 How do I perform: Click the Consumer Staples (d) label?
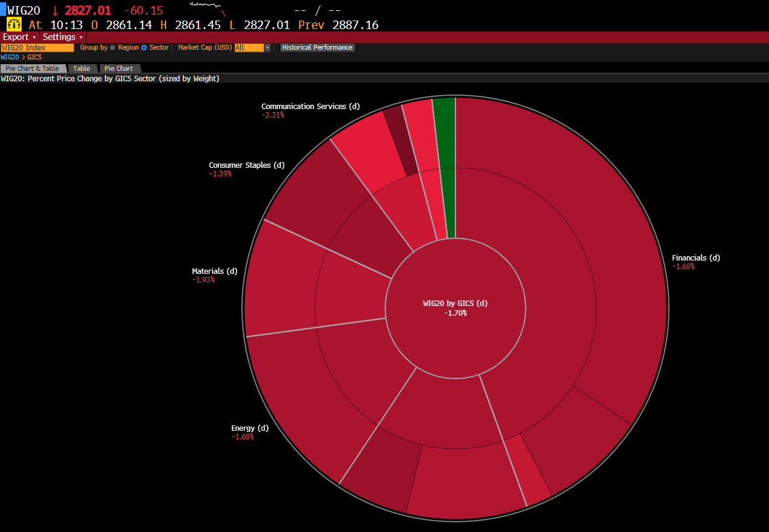point(247,165)
